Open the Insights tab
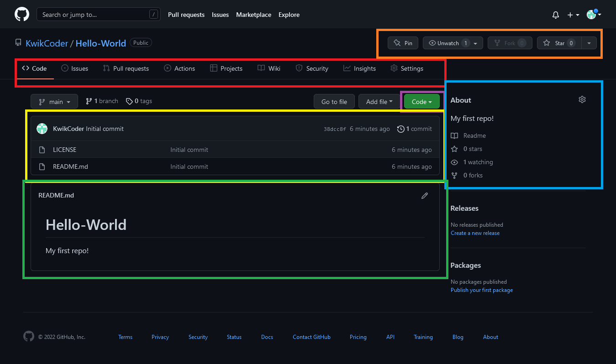This screenshot has height=364, width=616. [359, 68]
